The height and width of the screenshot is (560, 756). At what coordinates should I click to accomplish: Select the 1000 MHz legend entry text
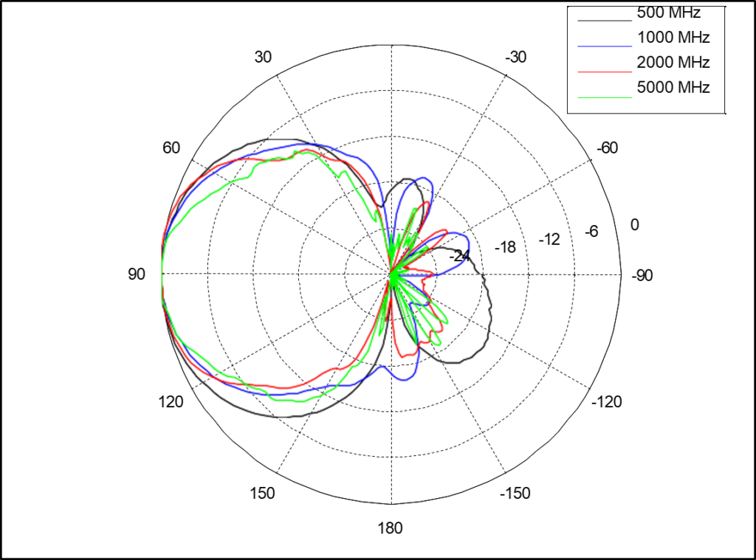673,38
